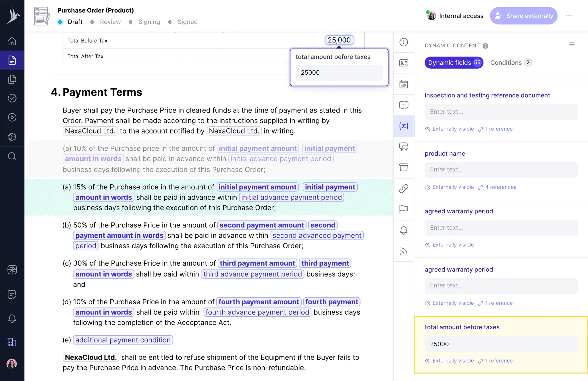
Task: Open the organization building icon in sidebar
Action: pyautogui.click(x=12, y=342)
